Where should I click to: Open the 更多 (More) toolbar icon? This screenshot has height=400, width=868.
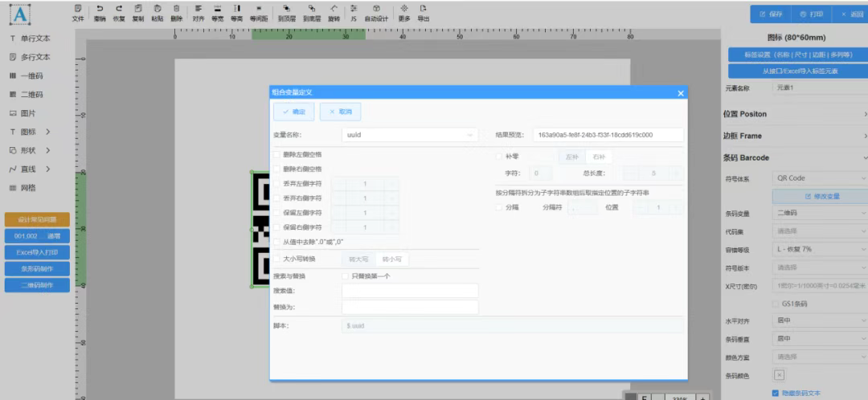[404, 13]
